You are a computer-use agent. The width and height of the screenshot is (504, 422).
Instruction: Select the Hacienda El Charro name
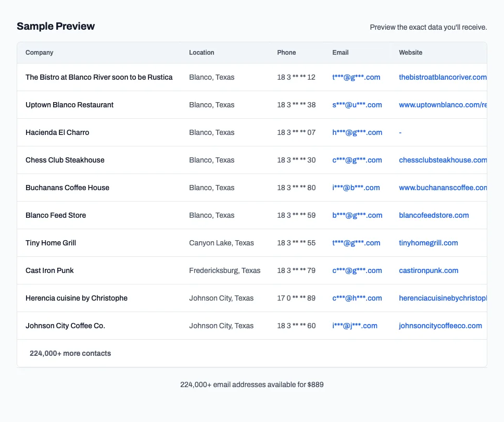click(57, 132)
